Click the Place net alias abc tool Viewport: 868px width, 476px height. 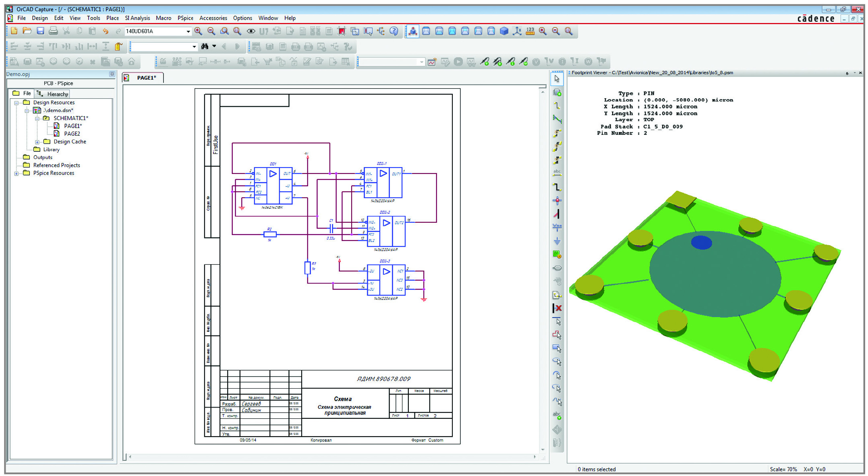tap(557, 174)
